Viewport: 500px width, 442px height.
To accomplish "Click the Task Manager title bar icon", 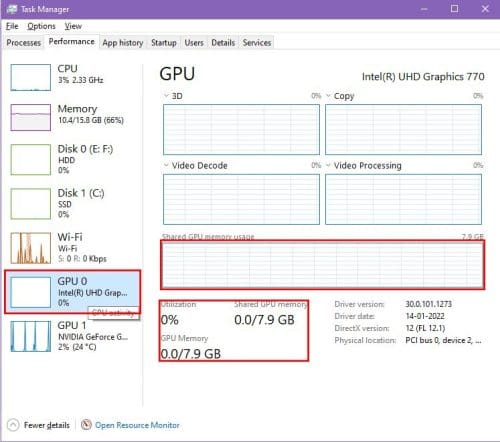I will point(12,9).
